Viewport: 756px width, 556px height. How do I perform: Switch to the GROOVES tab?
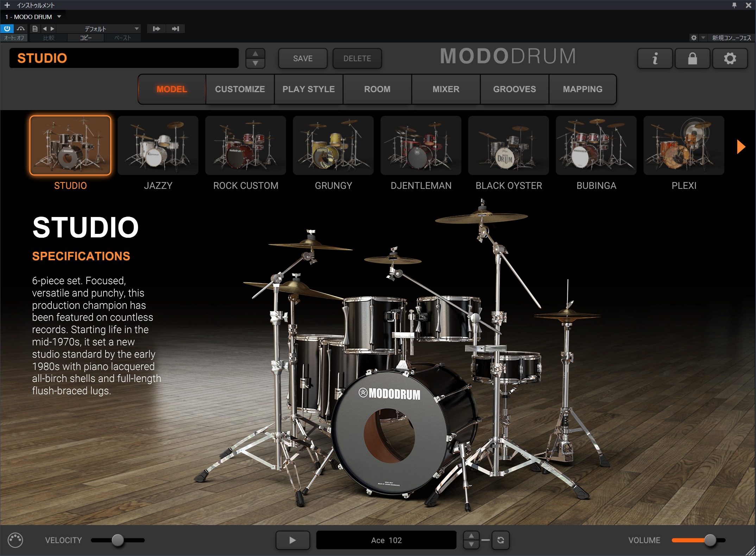click(x=515, y=89)
